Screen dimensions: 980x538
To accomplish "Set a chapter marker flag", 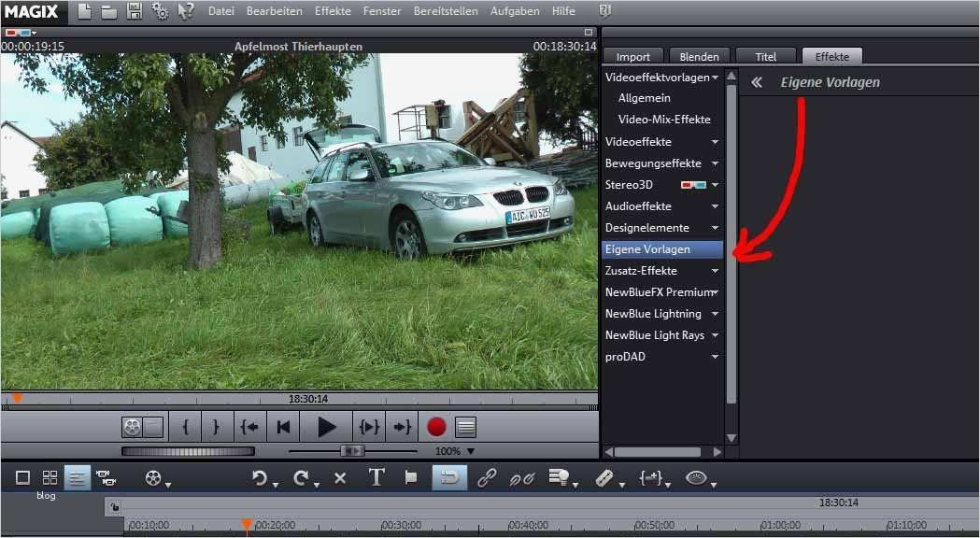I will [411, 478].
